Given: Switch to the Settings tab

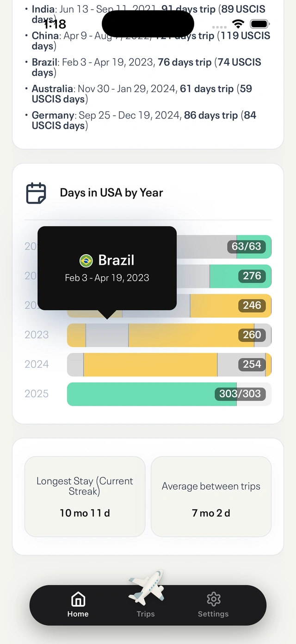Looking at the screenshot, I should pos(213,613).
